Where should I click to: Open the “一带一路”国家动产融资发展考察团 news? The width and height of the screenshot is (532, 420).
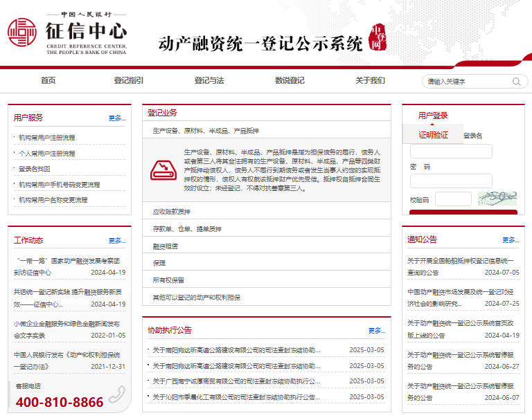point(67,266)
